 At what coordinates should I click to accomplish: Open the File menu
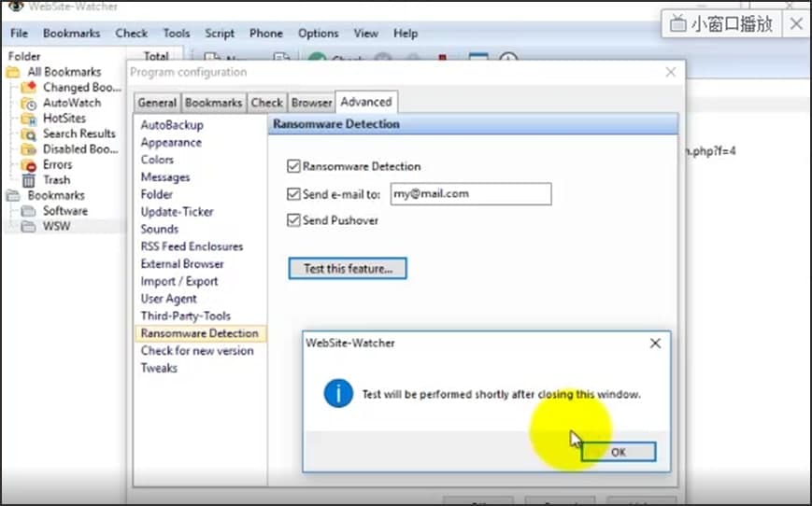20,33
